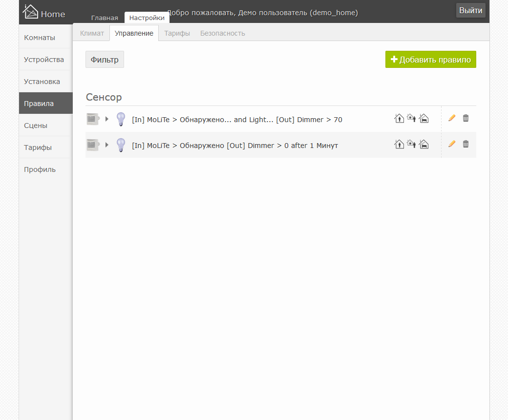Select the Управление tab
Screen dimensions: 508x420
point(134,33)
